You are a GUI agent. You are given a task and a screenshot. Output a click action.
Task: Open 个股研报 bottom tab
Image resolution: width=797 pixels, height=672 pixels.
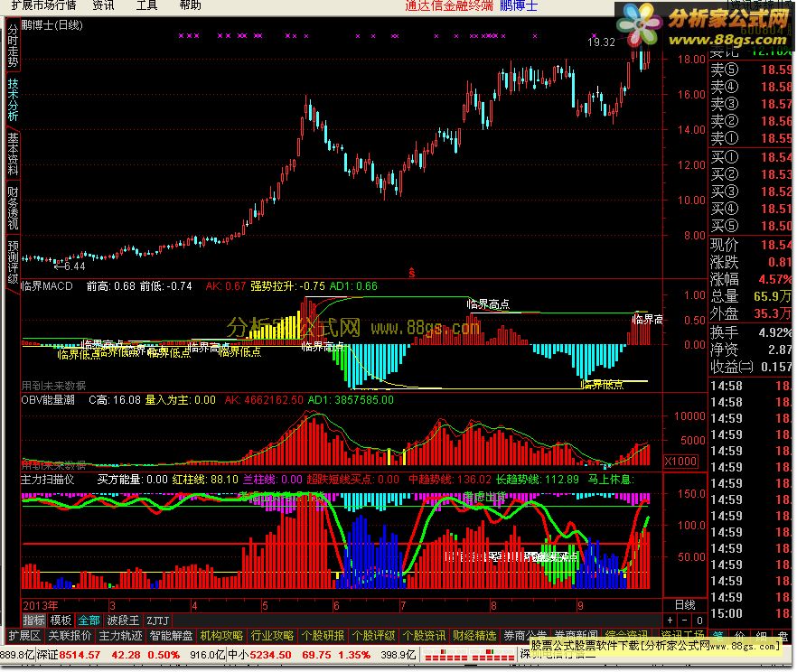click(x=323, y=636)
